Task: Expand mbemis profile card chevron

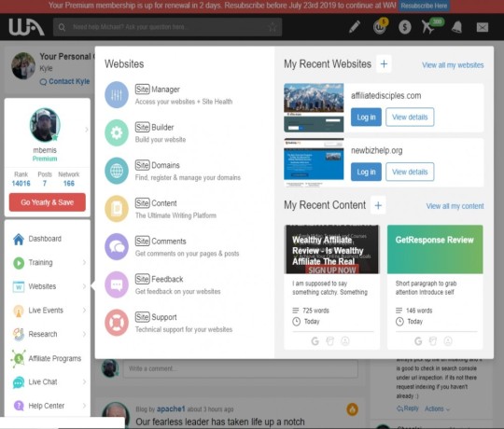Action: tap(87, 130)
